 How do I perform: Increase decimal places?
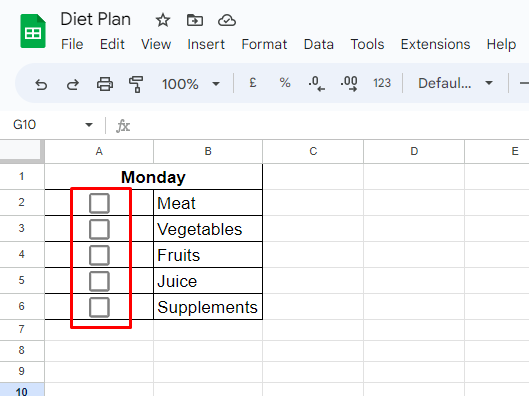pyautogui.click(x=349, y=83)
